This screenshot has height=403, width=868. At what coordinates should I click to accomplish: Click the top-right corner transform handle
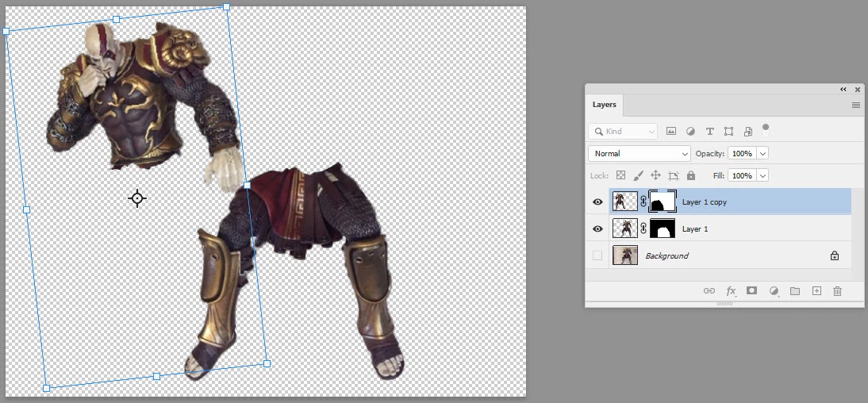pos(226,6)
